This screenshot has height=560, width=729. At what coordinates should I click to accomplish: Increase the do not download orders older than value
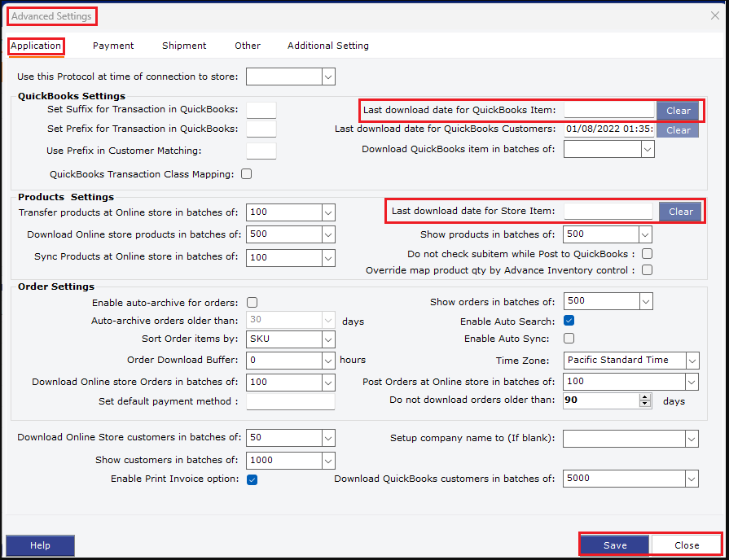pyautogui.click(x=646, y=397)
